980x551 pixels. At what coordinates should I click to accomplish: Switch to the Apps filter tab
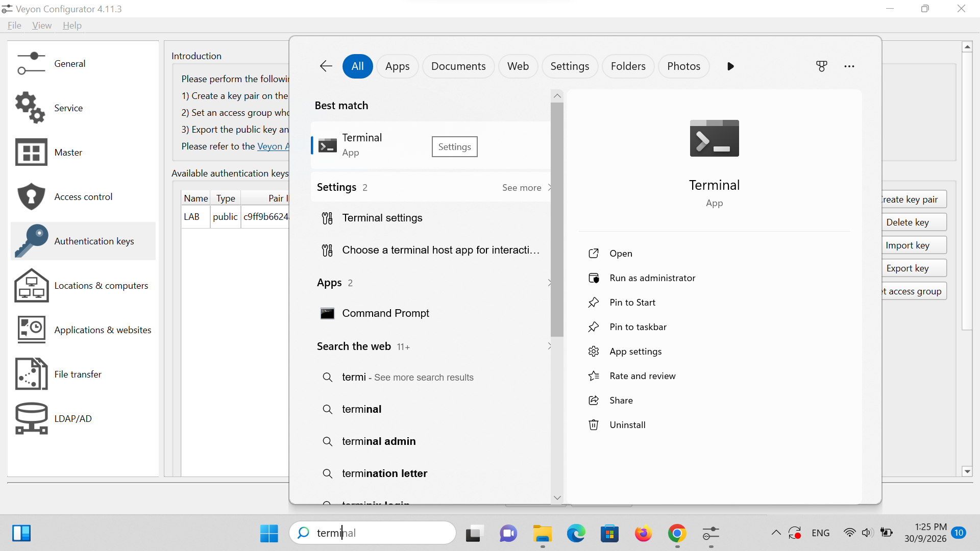pos(397,66)
